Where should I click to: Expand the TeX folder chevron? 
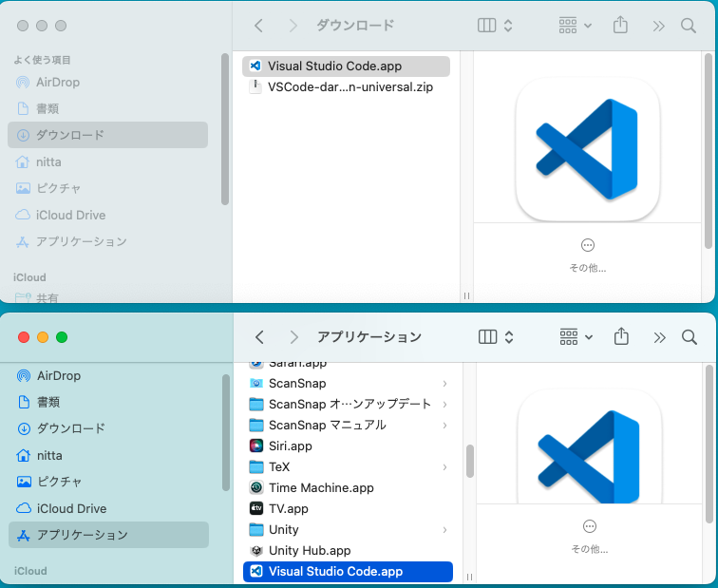444,467
